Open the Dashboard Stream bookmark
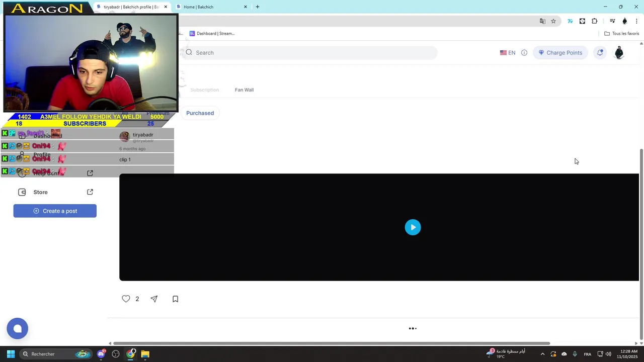 coord(212,34)
